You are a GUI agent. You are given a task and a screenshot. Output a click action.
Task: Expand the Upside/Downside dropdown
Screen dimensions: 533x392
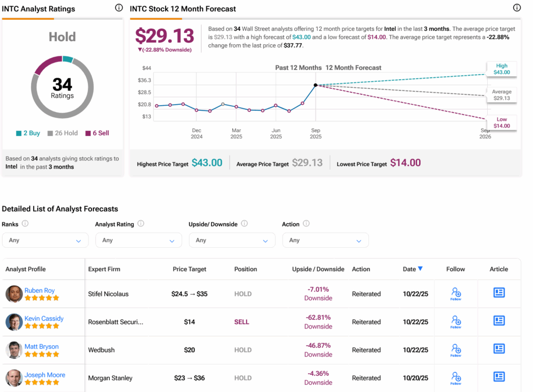coord(232,241)
